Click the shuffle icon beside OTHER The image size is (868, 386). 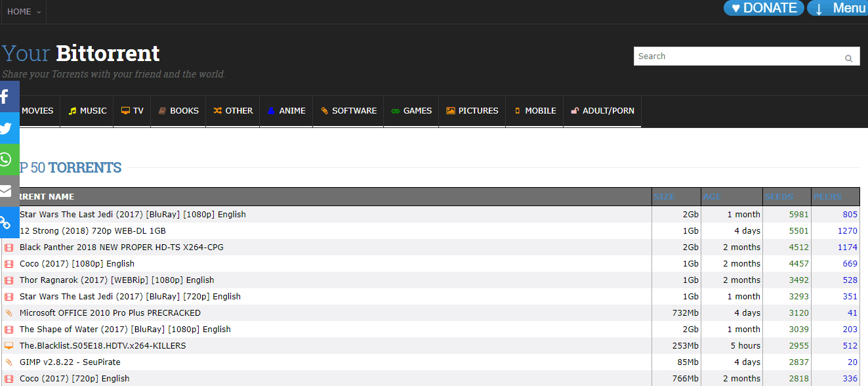pos(217,111)
